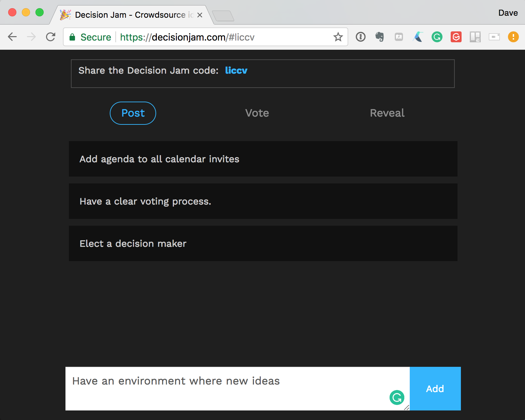This screenshot has width=525, height=420.
Task: Select the 'Add agenda to all calendar invites' item
Action: 263,159
